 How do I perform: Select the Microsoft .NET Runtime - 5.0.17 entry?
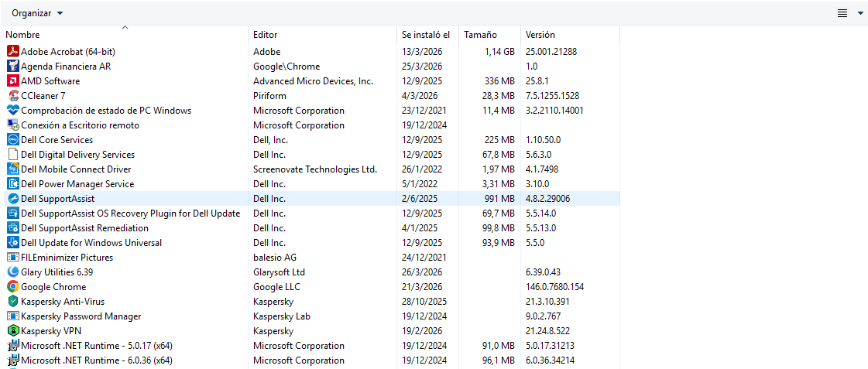(x=96, y=346)
